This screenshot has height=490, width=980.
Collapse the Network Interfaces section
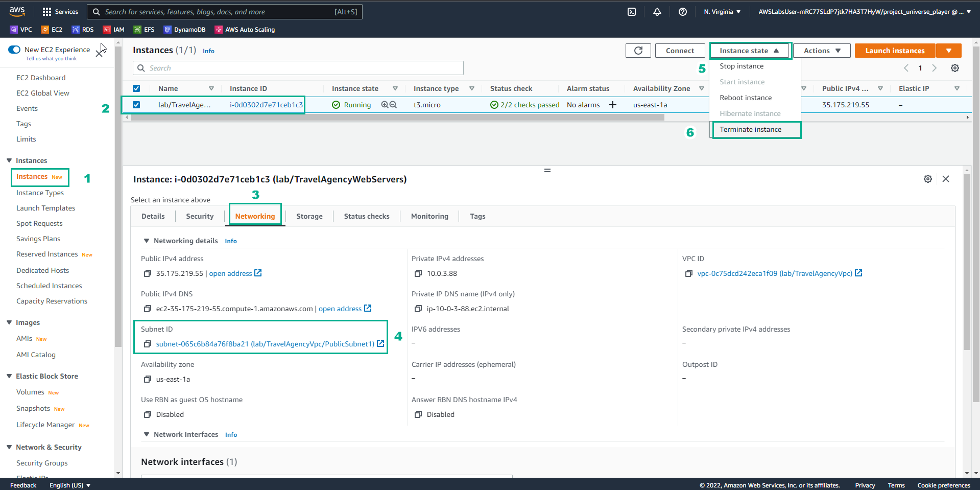[x=147, y=434]
